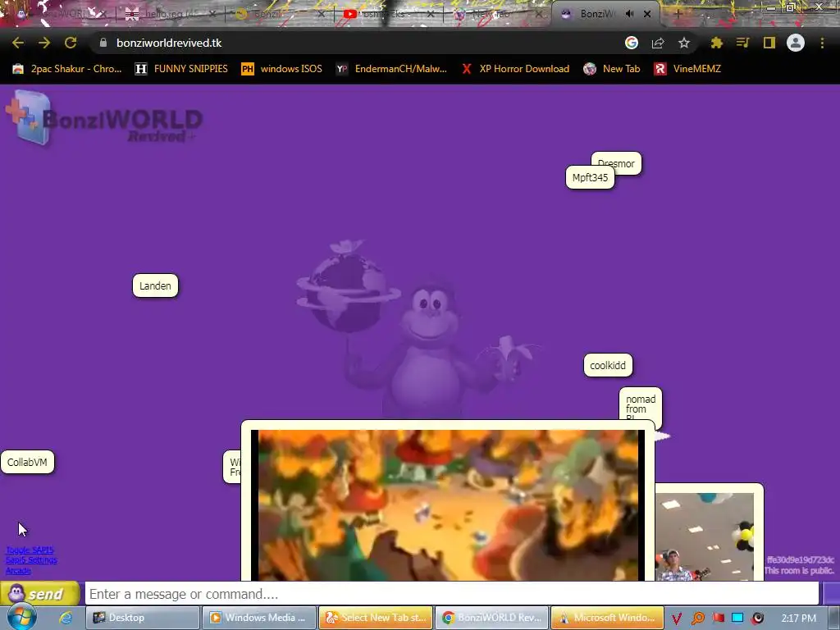Toggle SAPI5 link
The image size is (840, 630).
30,550
